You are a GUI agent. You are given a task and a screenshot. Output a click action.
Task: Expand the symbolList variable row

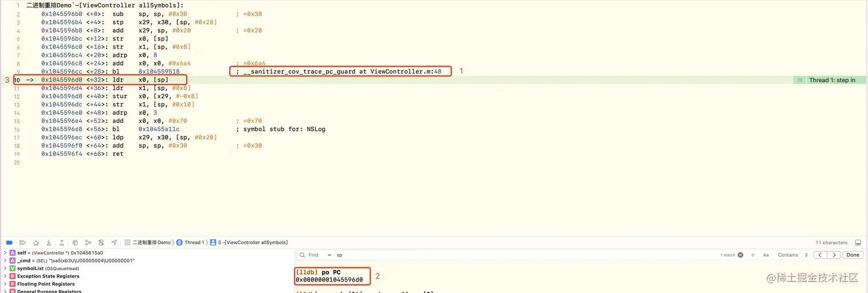coord(5,268)
